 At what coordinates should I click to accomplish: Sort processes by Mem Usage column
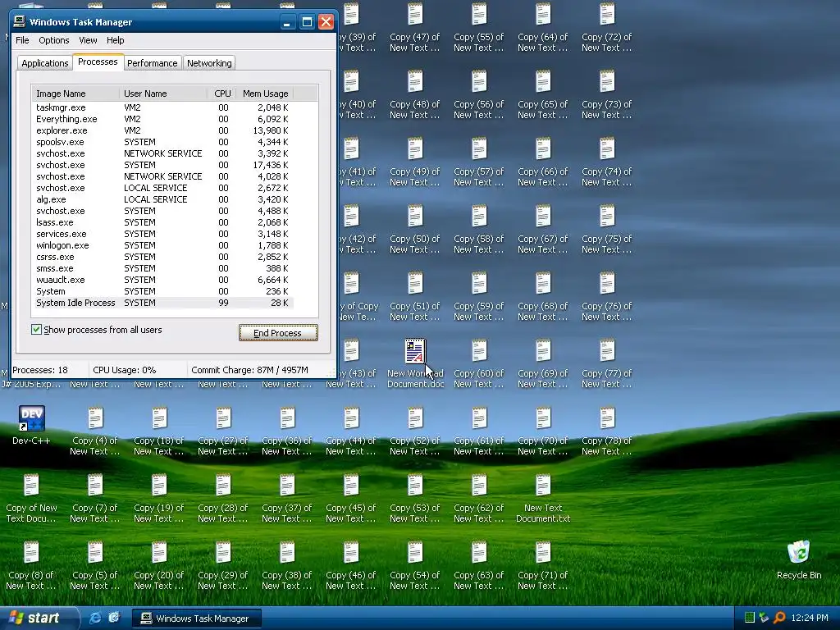click(265, 94)
